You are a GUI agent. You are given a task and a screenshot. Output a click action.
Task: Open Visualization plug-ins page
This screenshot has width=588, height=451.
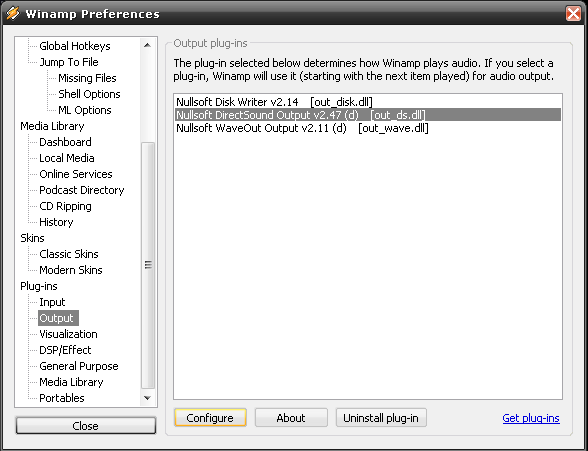(68, 334)
